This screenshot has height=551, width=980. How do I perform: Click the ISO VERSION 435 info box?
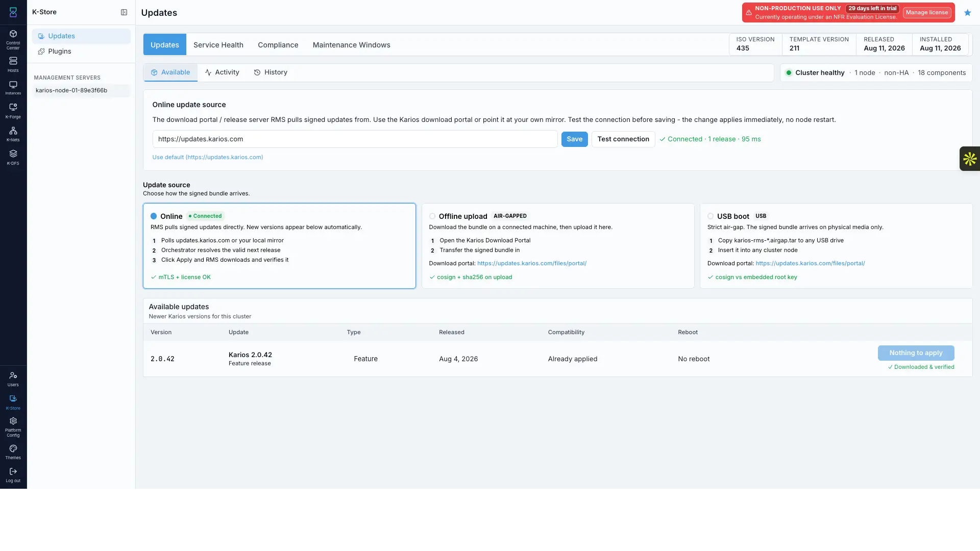(x=755, y=44)
